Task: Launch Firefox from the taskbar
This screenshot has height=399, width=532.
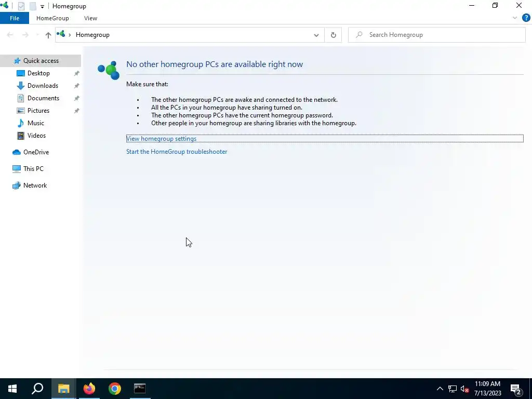Action: pos(89,389)
